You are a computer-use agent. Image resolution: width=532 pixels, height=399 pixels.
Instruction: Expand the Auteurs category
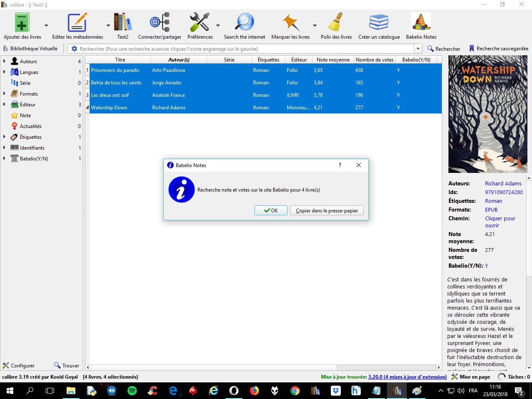[4, 61]
